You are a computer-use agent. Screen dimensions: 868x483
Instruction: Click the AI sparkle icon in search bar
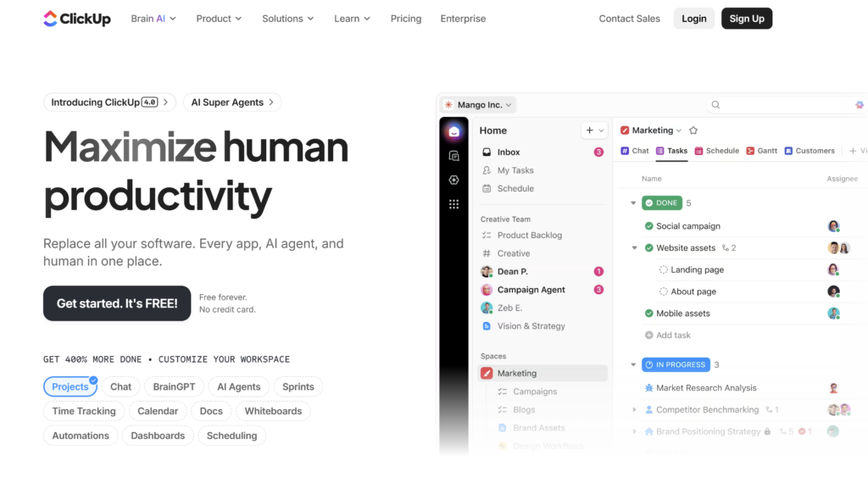coord(859,105)
